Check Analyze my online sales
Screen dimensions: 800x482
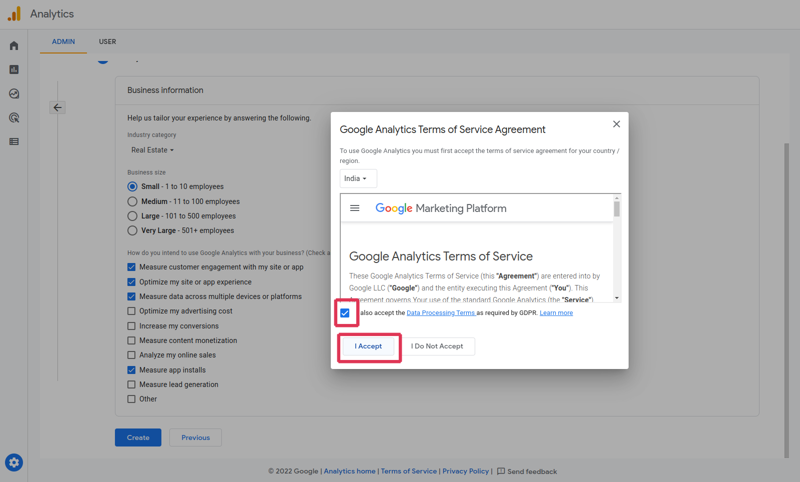131,355
